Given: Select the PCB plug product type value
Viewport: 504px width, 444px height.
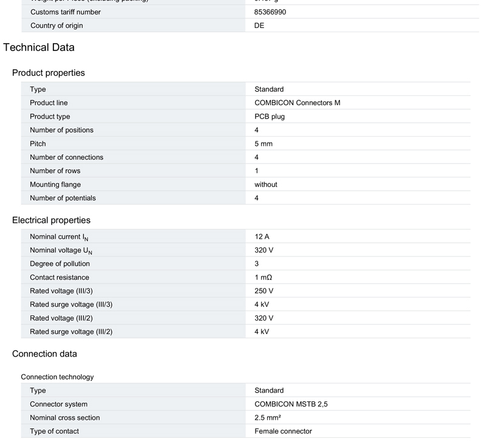Looking at the screenshot, I should tap(270, 117).
